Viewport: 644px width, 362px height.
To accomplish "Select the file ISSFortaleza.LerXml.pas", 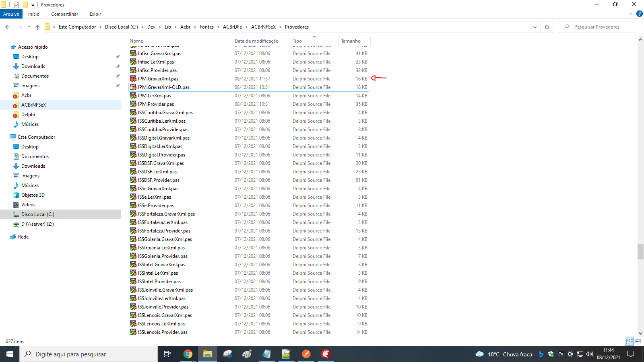I will coord(163,222).
